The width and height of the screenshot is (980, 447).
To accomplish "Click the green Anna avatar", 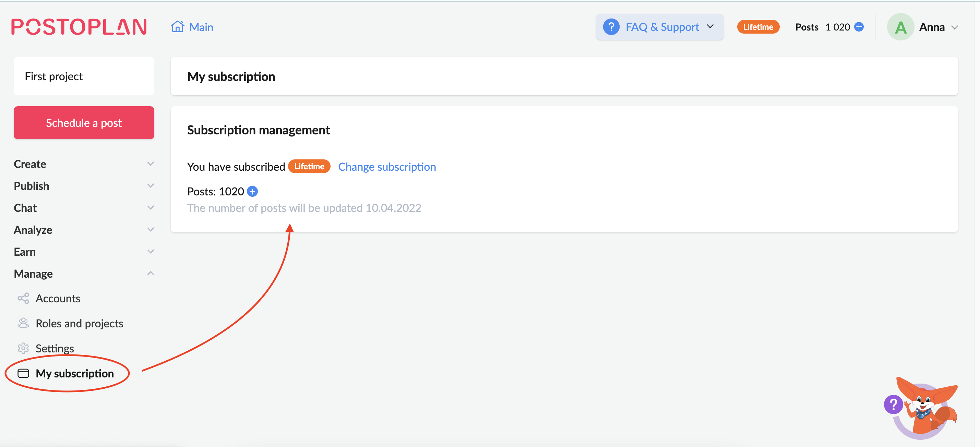I will [900, 27].
